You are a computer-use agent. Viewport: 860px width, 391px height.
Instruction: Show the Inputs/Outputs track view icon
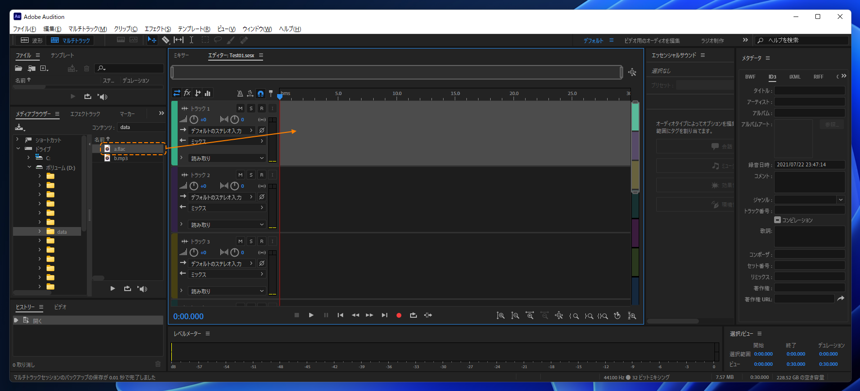click(177, 93)
